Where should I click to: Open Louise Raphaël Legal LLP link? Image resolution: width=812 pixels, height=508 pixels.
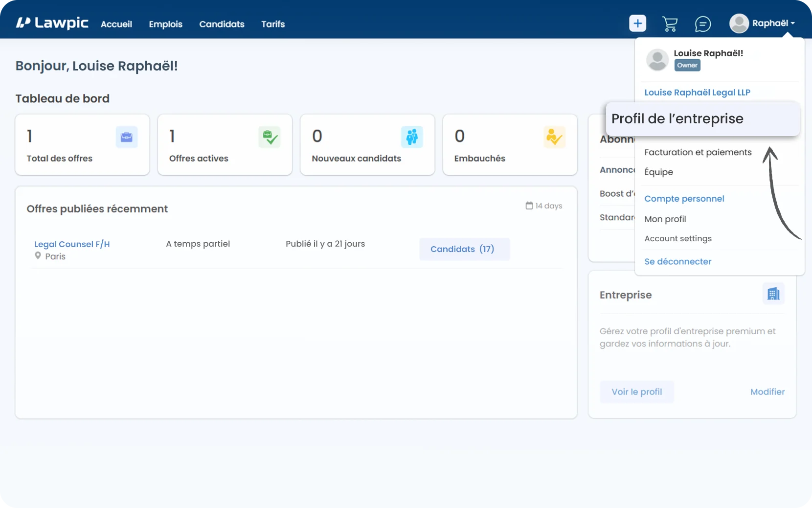[x=697, y=92]
